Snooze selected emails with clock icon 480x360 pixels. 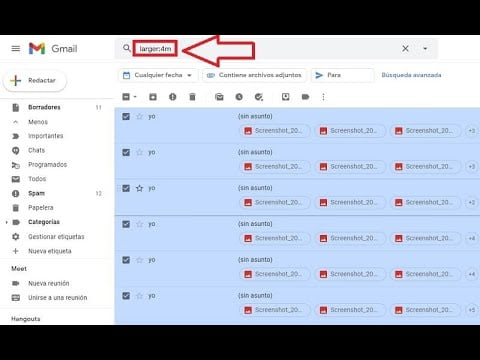tap(239, 97)
